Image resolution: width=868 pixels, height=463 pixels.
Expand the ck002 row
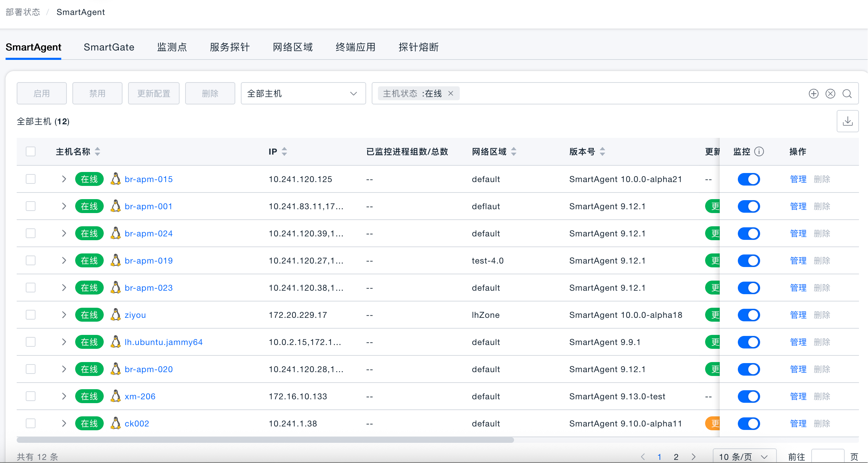pos(64,423)
